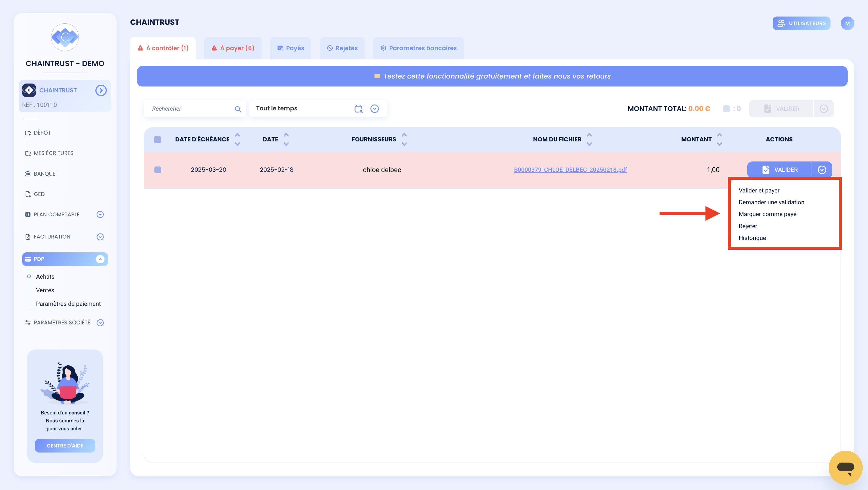Sort NOM DU FICHIER descending
Screen dimensions: 868x490
coord(589,144)
